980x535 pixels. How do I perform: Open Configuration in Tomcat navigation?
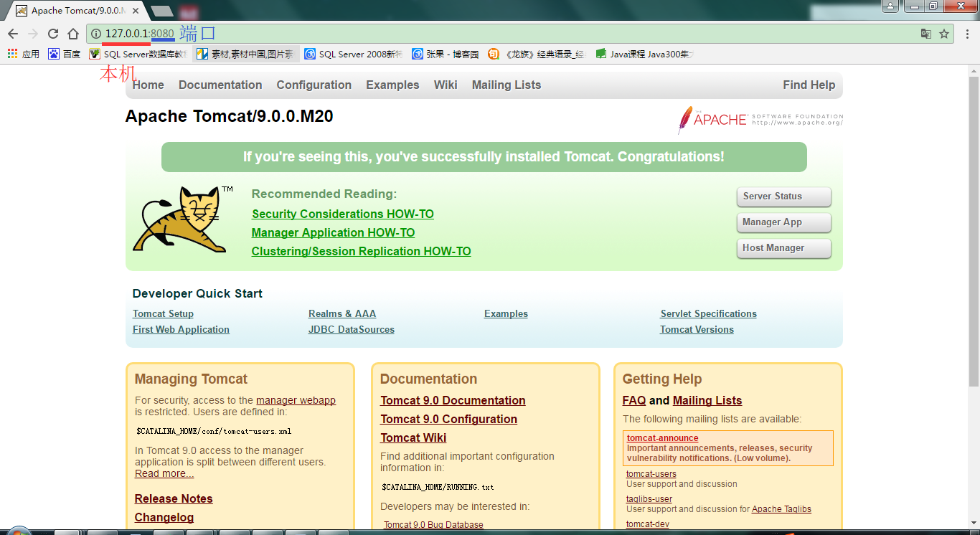click(314, 85)
